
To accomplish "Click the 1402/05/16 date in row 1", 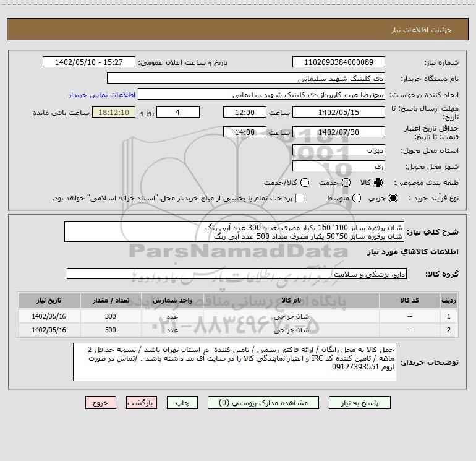I will [49, 316].
